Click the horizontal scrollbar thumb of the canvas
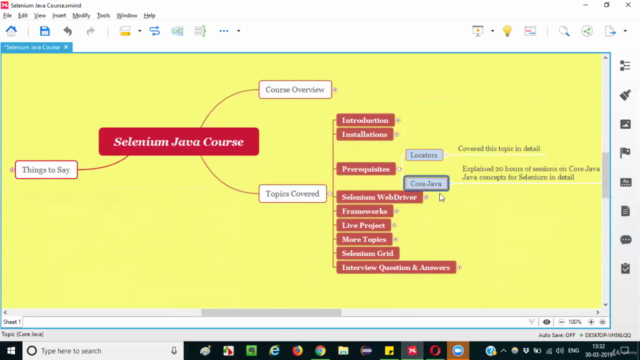Screen dimensions: 640x360 (271, 313)
